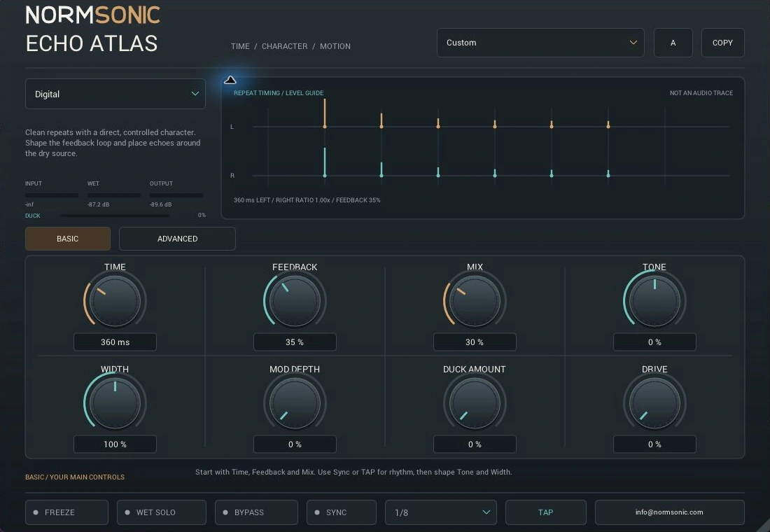Click the 35 % feedback value field

(x=295, y=342)
